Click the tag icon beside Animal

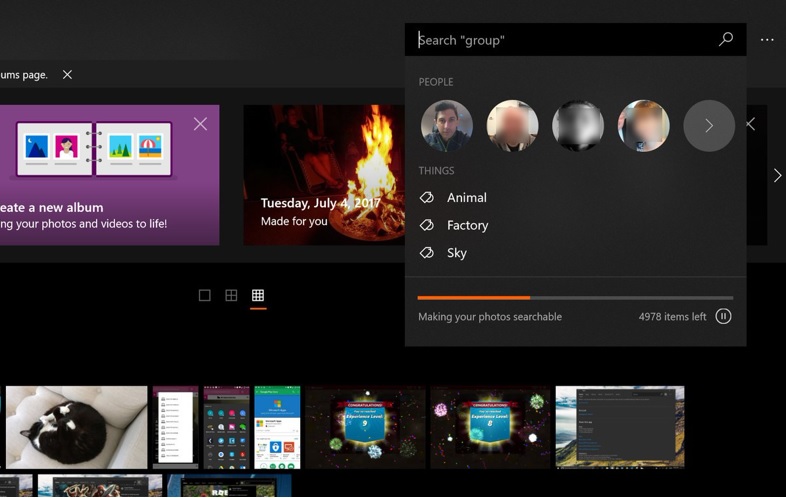[x=427, y=198]
